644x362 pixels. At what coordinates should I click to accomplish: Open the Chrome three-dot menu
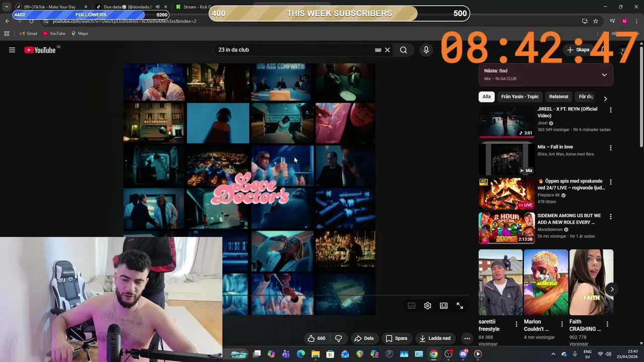click(x=636, y=21)
